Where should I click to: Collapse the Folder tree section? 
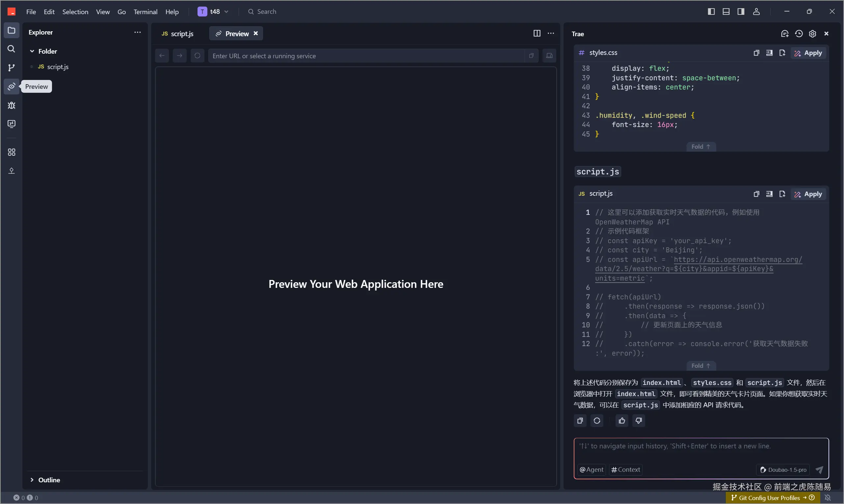[32, 51]
